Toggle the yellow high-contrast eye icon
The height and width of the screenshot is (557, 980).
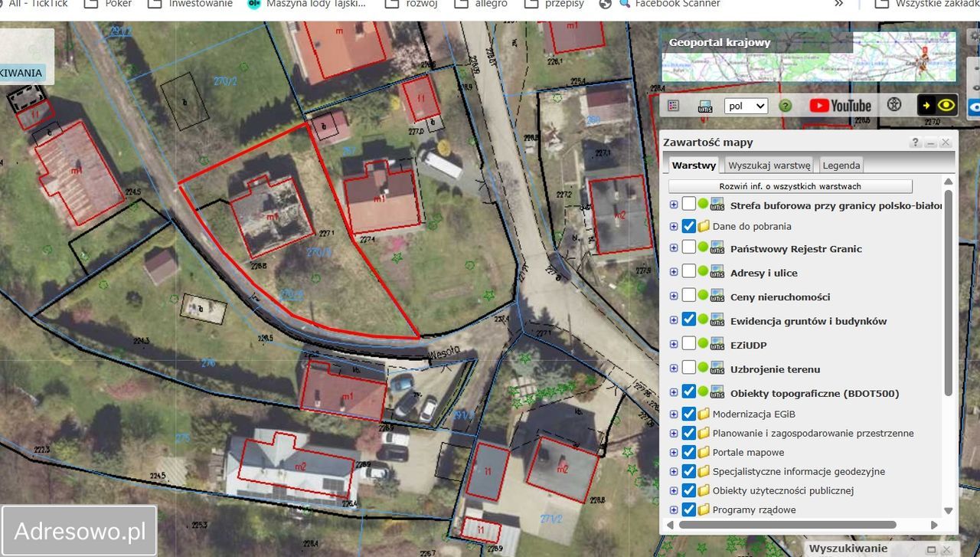tap(937, 105)
